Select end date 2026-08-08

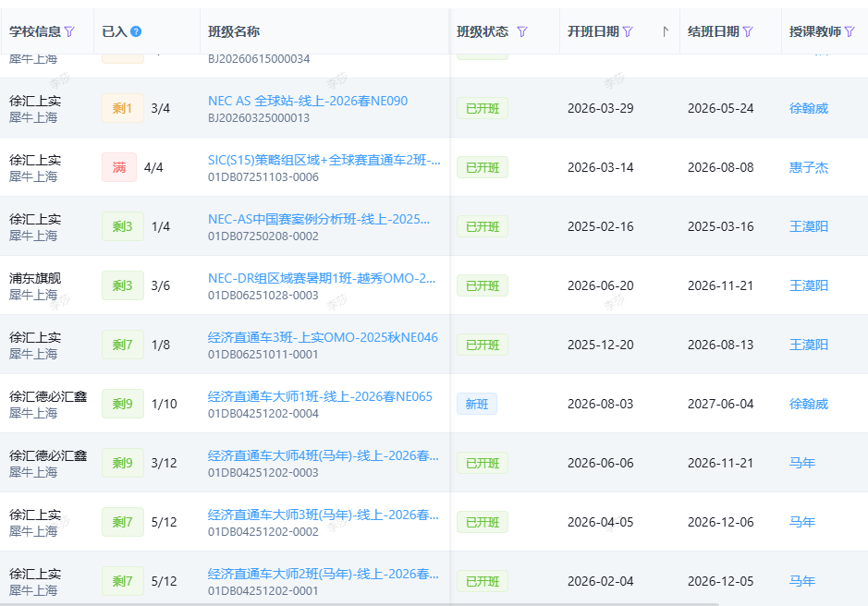tap(721, 168)
